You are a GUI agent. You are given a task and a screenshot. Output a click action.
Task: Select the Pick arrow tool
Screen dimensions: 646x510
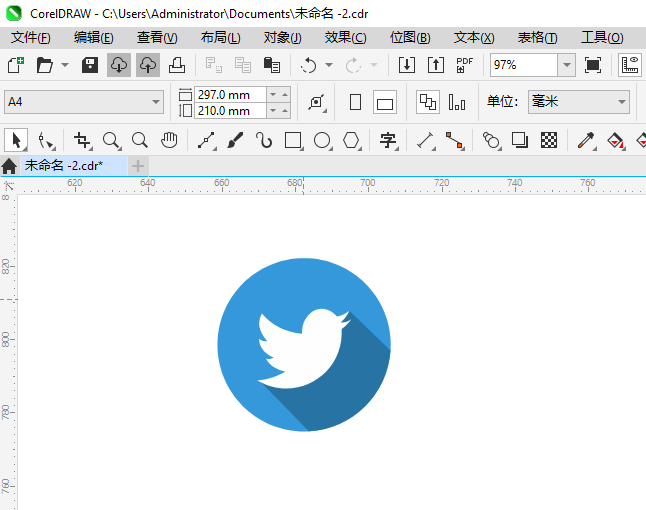(16, 140)
